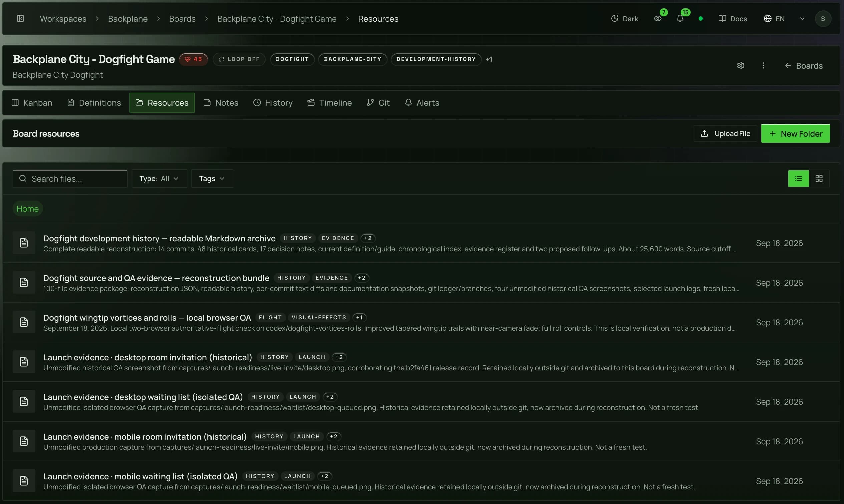
Task: Expand +1 tags on wingtip vortices row
Action: (359, 318)
